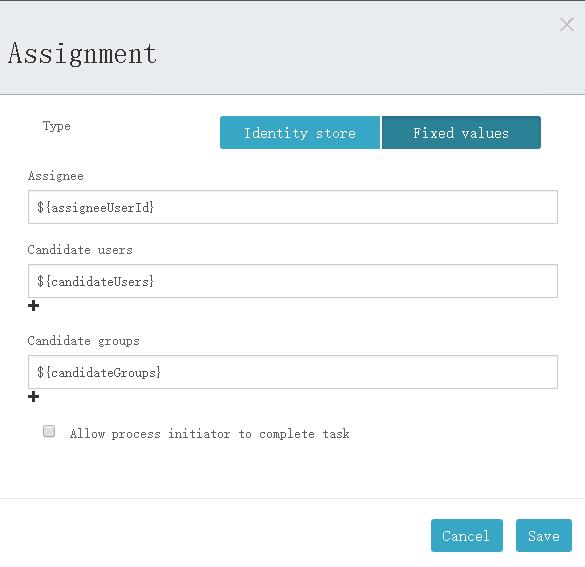Select the Fixed values type tab
This screenshot has height=567, width=585.
[461, 133]
